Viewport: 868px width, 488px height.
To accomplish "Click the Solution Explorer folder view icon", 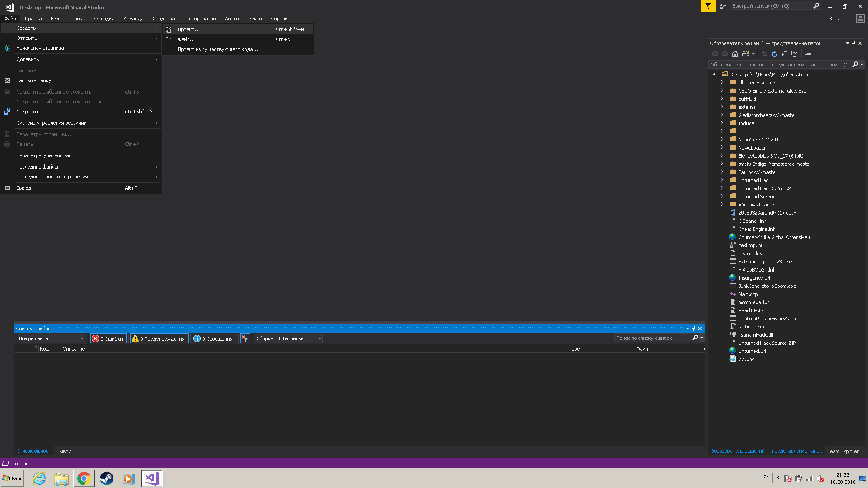I will click(x=746, y=54).
